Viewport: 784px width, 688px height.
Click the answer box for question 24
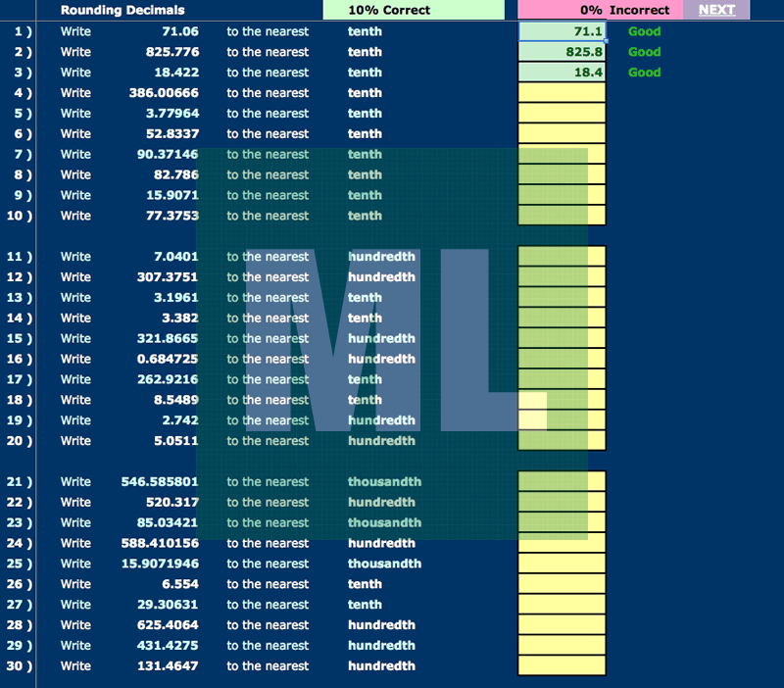562,543
